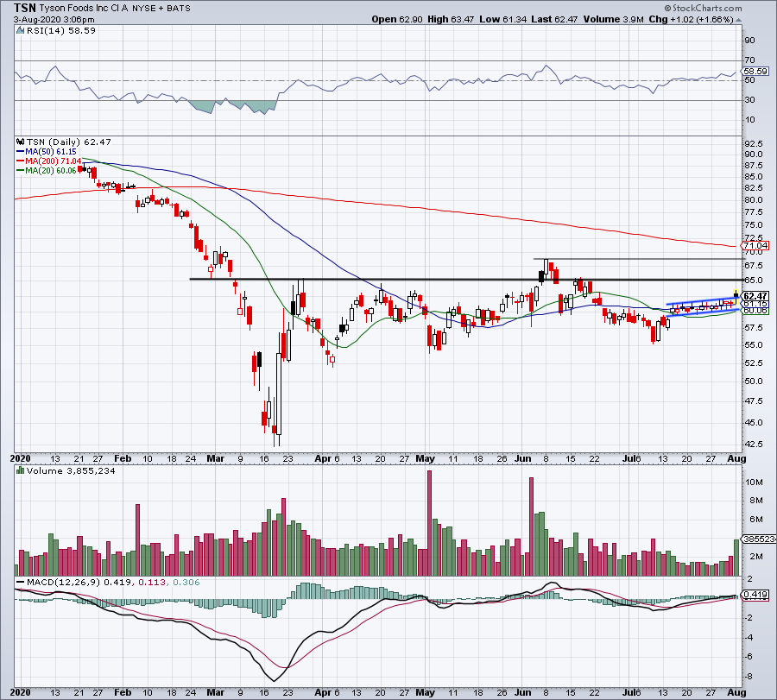Click the Volume 3,855,234 panel label
This screenshot has width=777, height=700.
[71, 470]
